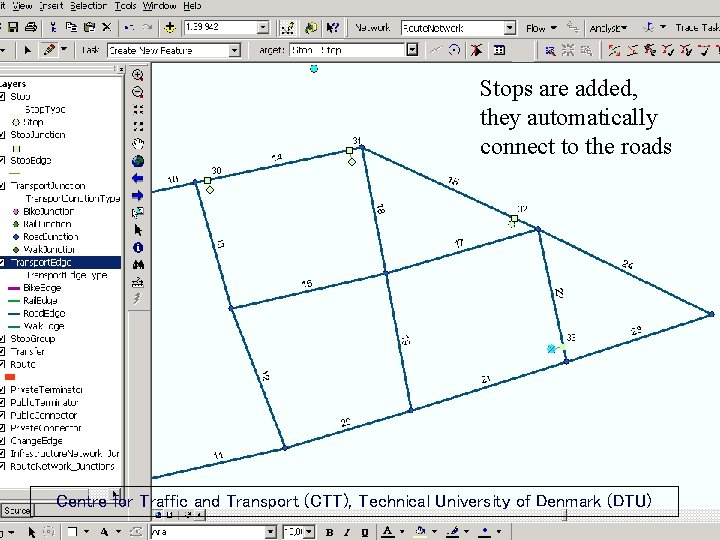Switch to the Source tab
This screenshot has height=540, width=720.
click(17, 510)
